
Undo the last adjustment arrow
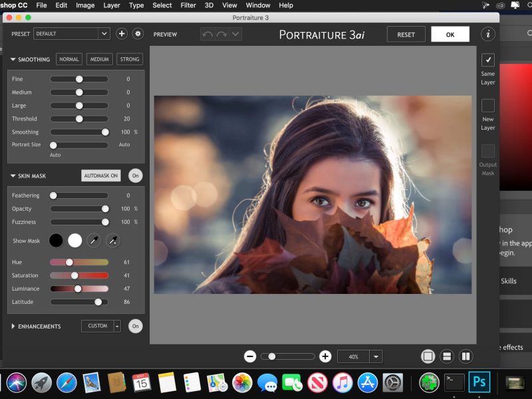pos(207,35)
